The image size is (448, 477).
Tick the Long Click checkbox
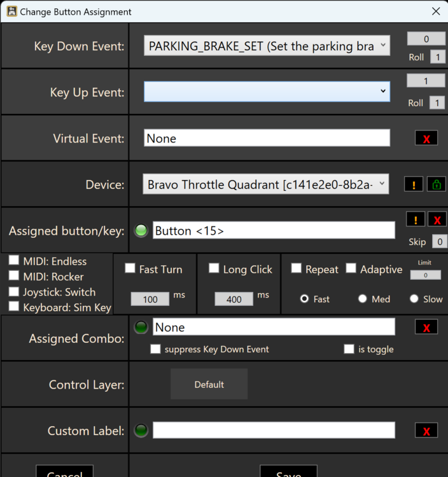(x=214, y=269)
